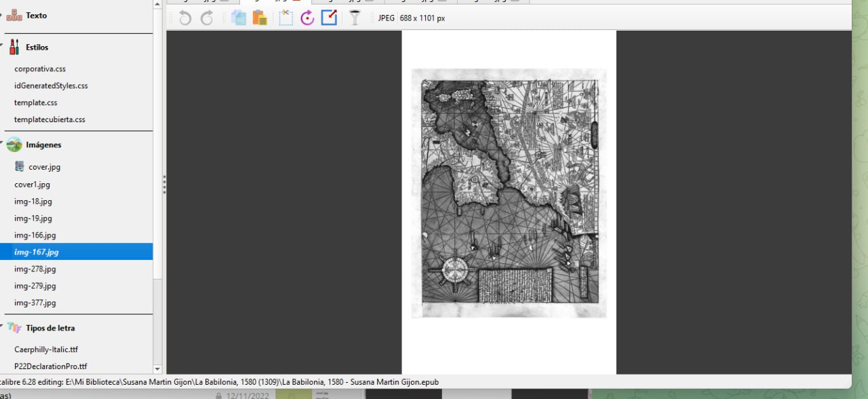This screenshot has width=868, height=399.
Task: Click the file browser vertical scrollbar
Action: pyautogui.click(x=158, y=142)
